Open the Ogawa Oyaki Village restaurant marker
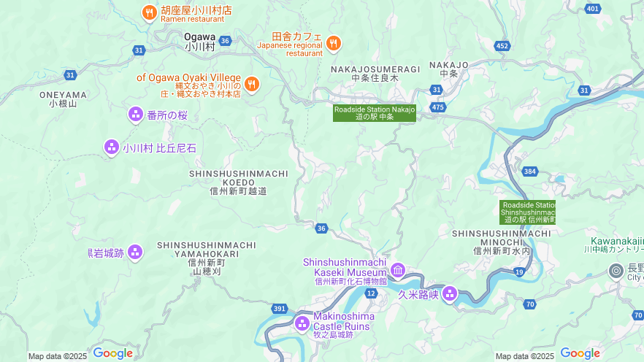This screenshot has height=362, width=644. (x=252, y=84)
